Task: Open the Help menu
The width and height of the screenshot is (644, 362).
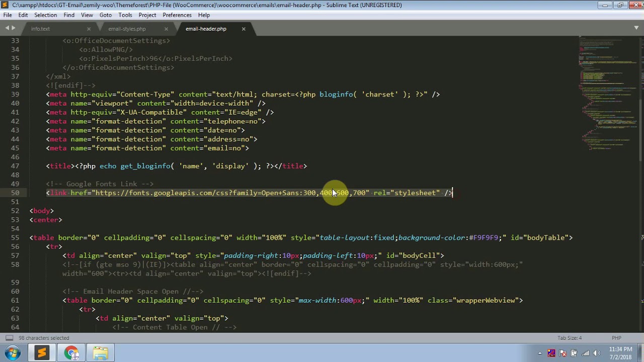Action: 204,15
